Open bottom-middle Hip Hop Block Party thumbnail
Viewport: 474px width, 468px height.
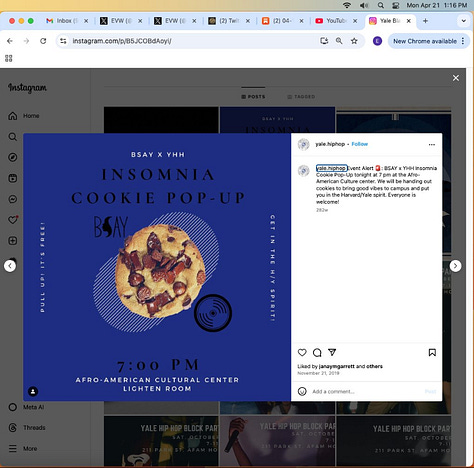277,441
